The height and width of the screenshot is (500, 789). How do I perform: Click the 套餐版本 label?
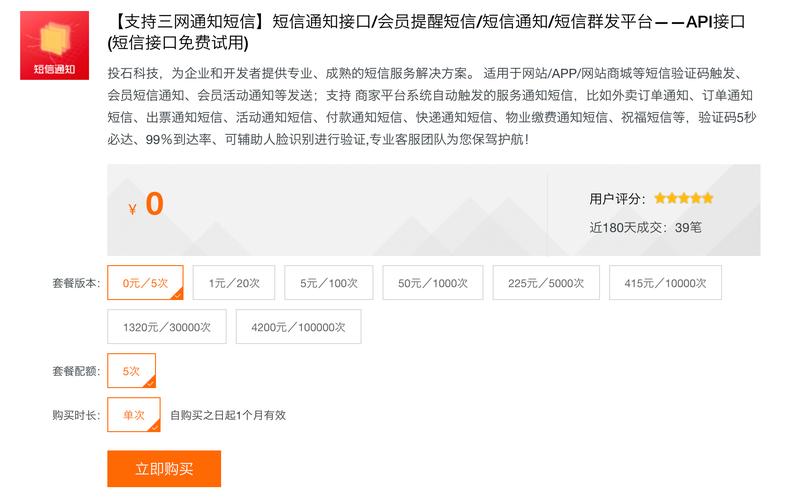click(76, 283)
